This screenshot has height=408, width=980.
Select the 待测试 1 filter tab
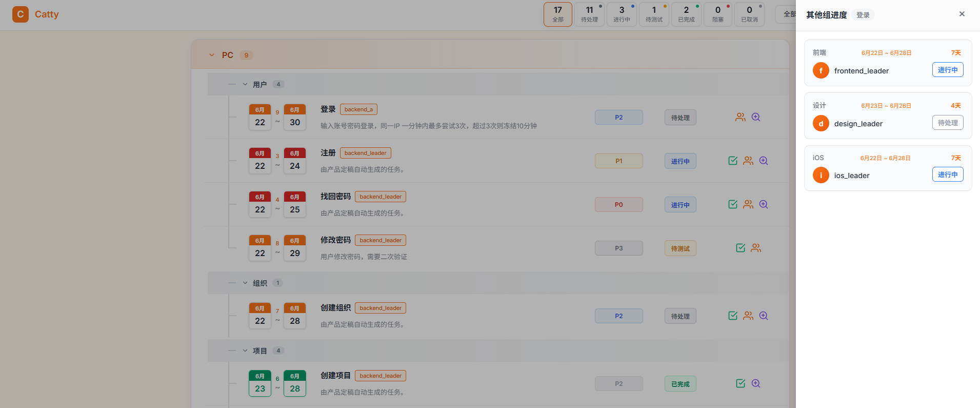coord(654,14)
